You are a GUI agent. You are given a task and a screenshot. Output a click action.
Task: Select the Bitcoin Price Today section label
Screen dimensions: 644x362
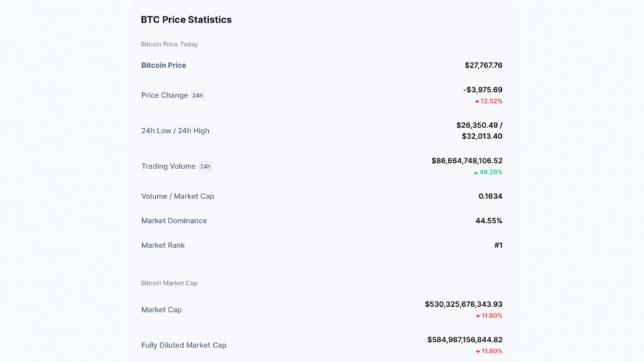169,45
